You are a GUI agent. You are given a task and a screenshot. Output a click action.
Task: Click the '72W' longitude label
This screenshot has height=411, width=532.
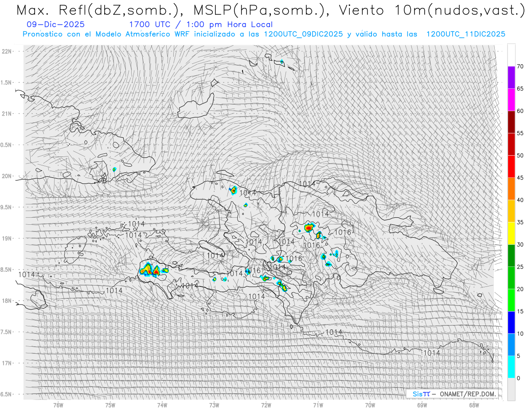pos(266,405)
